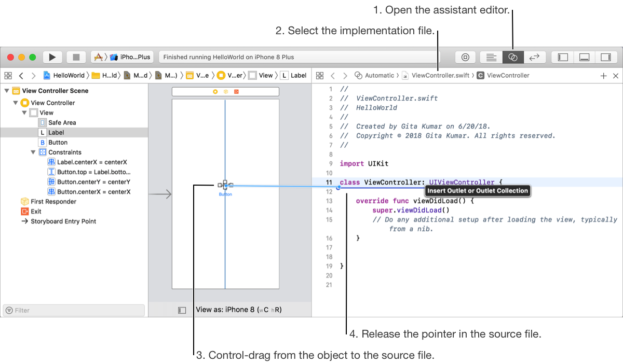
Task: Toggle the navigator panel
Action: coord(563,57)
